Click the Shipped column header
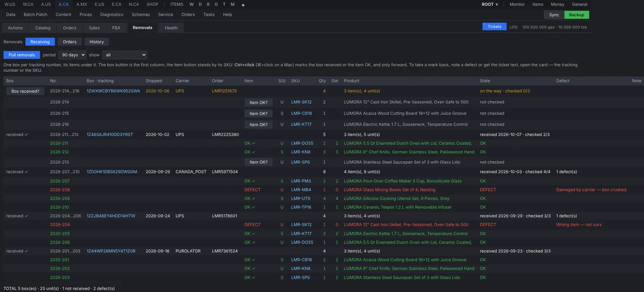Image resolution: width=644 pixels, height=292 pixels. pos(153,80)
